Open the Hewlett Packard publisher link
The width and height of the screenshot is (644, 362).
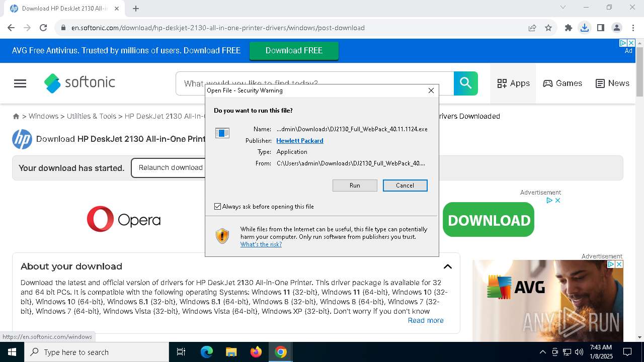coord(300,141)
